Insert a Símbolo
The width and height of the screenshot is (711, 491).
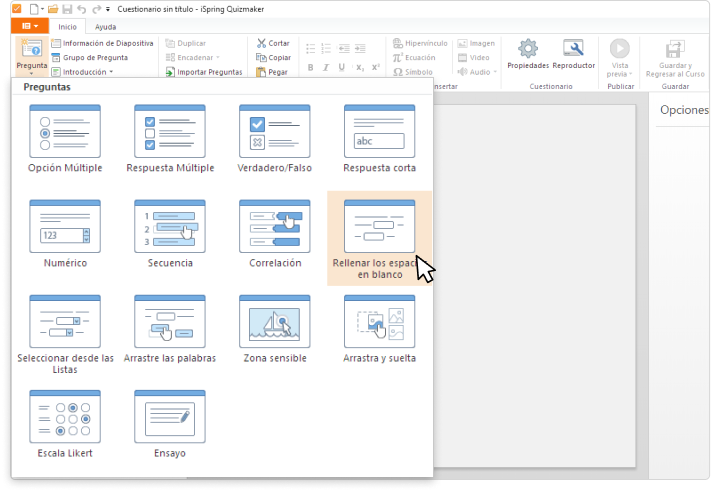coord(413,72)
